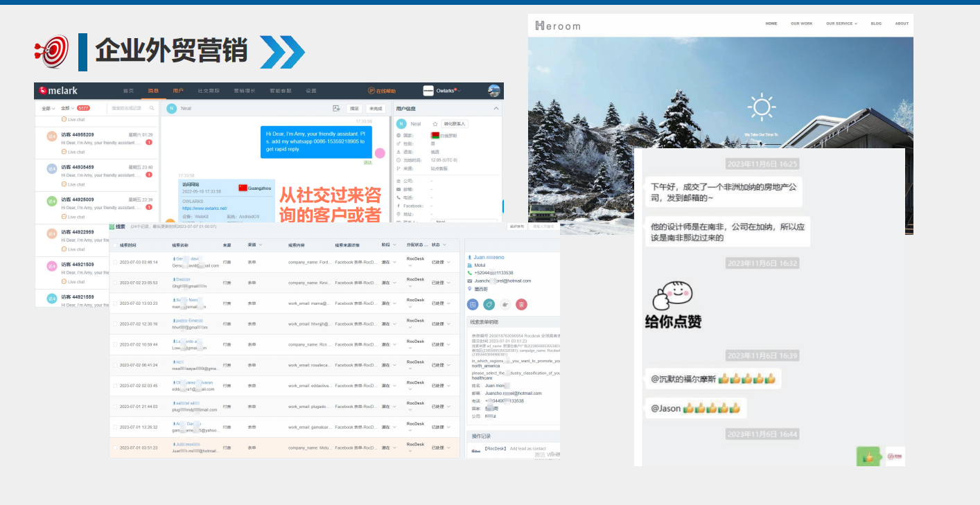Open the 设置 tab in melark
The height and width of the screenshot is (505, 980).
coord(311,91)
